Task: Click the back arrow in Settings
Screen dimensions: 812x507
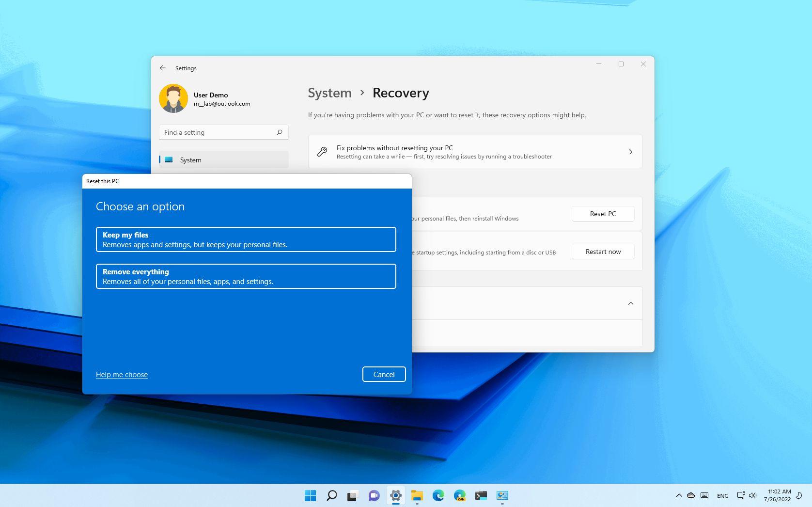Action: click(x=163, y=68)
